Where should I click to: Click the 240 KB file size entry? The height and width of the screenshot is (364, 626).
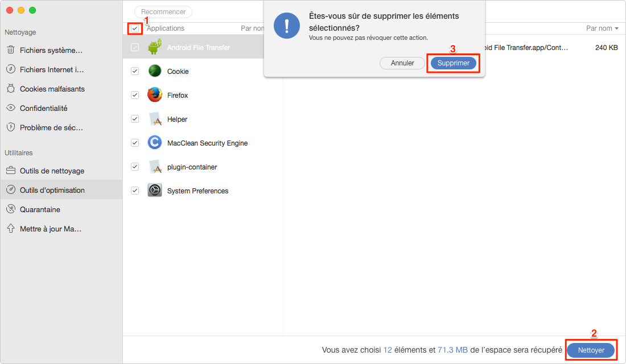[606, 48]
